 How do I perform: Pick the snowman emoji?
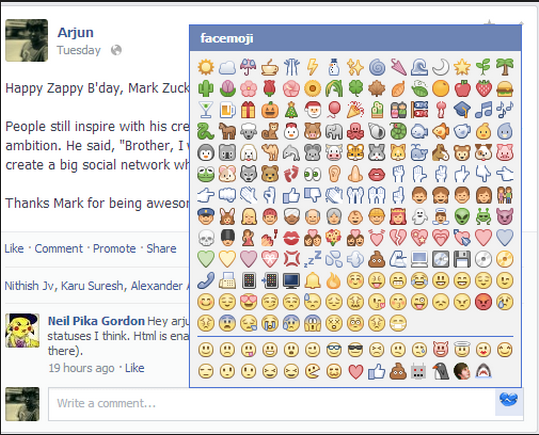pyautogui.click(x=334, y=67)
